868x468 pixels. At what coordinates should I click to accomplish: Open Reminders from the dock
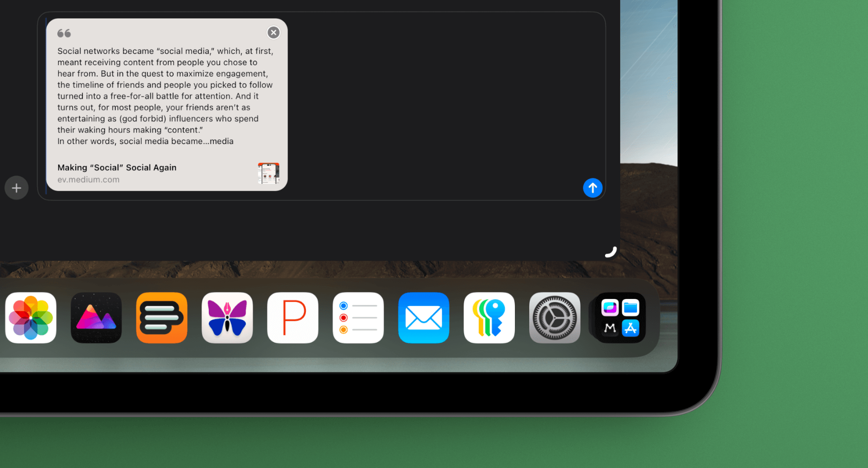click(358, 318)
